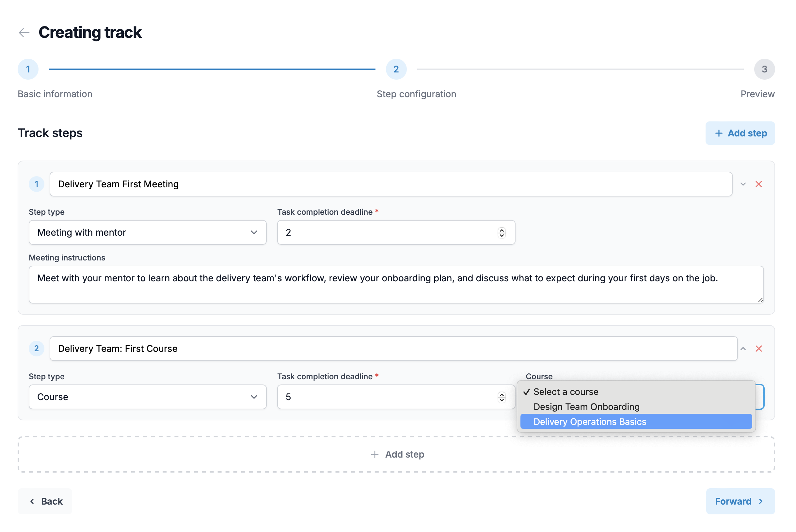Select Delivery Operations Basics course
796x532 pixels.
point(636,421)
